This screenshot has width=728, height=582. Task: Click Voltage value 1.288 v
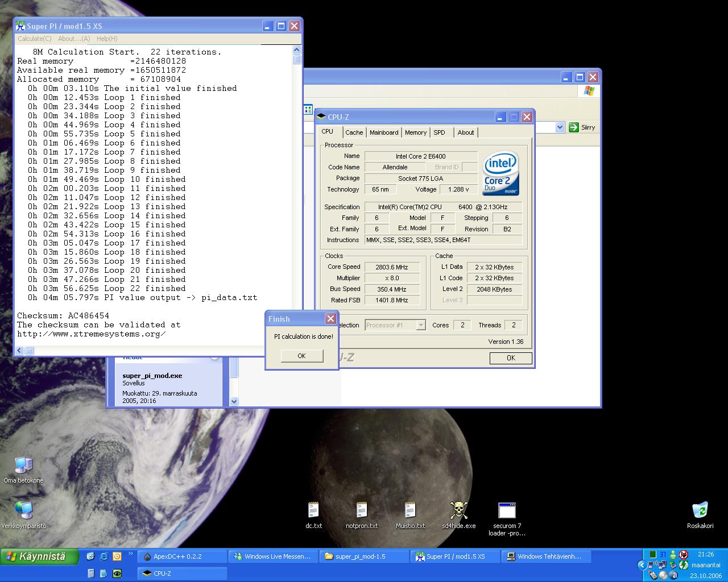[458, 189]
